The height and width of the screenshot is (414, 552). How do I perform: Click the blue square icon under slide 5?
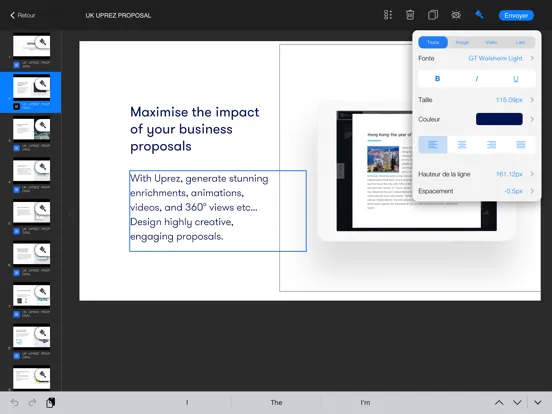[16, 231]
